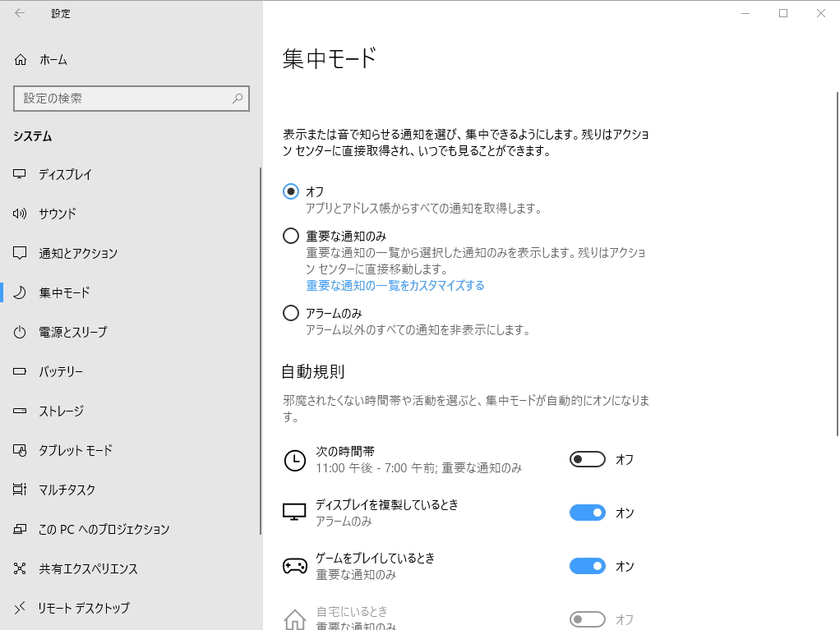Turn on the 次の時間帯 toggle
The width and height of the screenshot is (840, 630).
pos(587,459)
